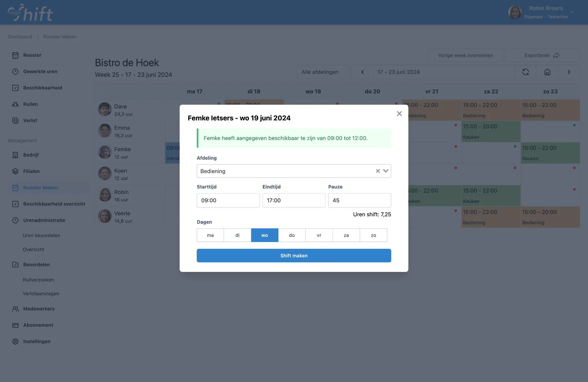The width and height of the screenshot is (588, 382).
Task: Open Dave's za 22 Bediening shift
Action: coord(491,110)
